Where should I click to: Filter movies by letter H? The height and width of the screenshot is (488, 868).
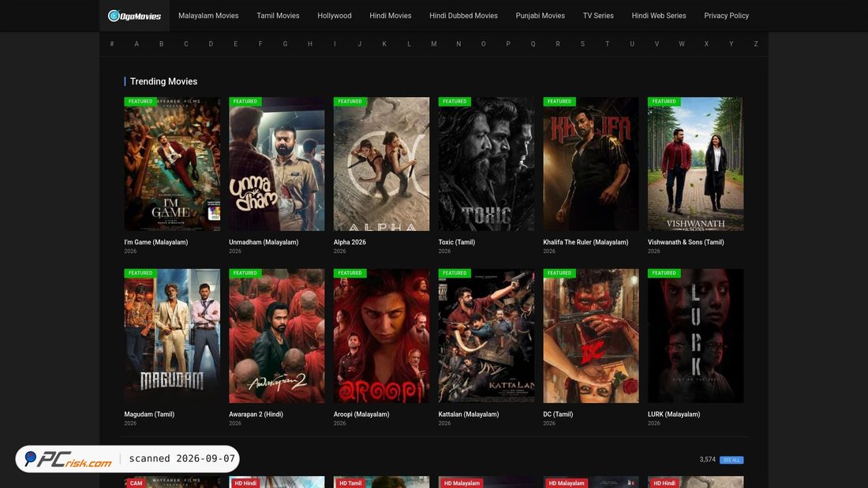tap(310, 43)
